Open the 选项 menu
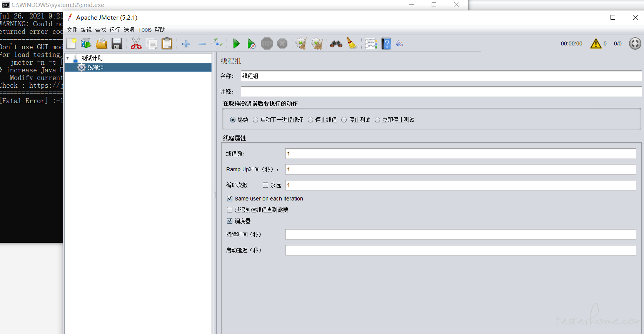Screen dimensions: 644x334 (129, 30)
